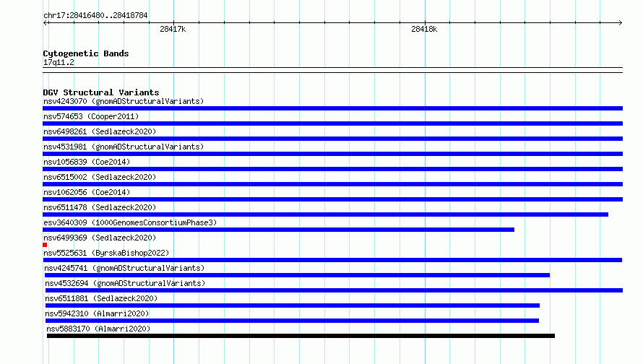Viewport: 643px width, 364px height.
Task: Open the nsv4532694 gnomADStructuralVariants label
Action: (x=125, y=283)
